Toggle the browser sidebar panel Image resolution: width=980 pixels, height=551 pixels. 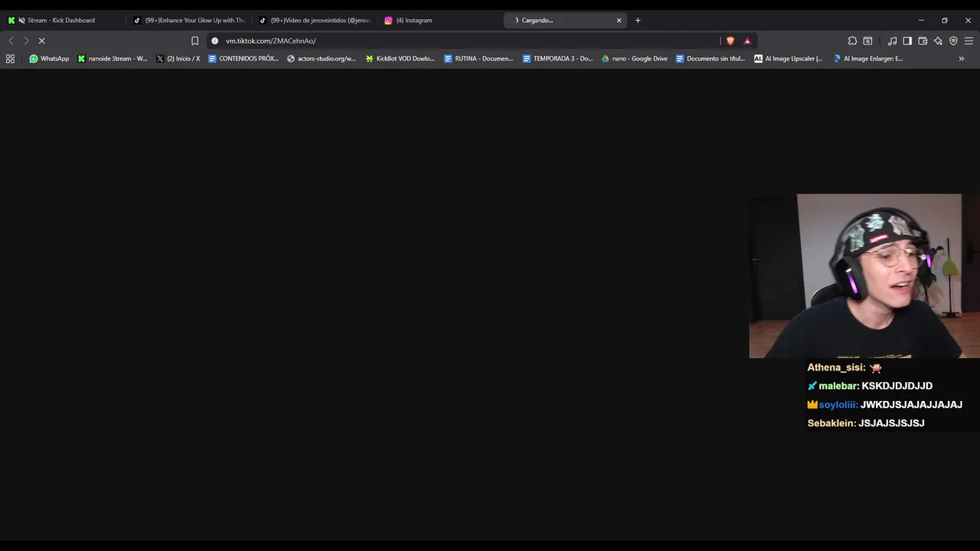907,41
